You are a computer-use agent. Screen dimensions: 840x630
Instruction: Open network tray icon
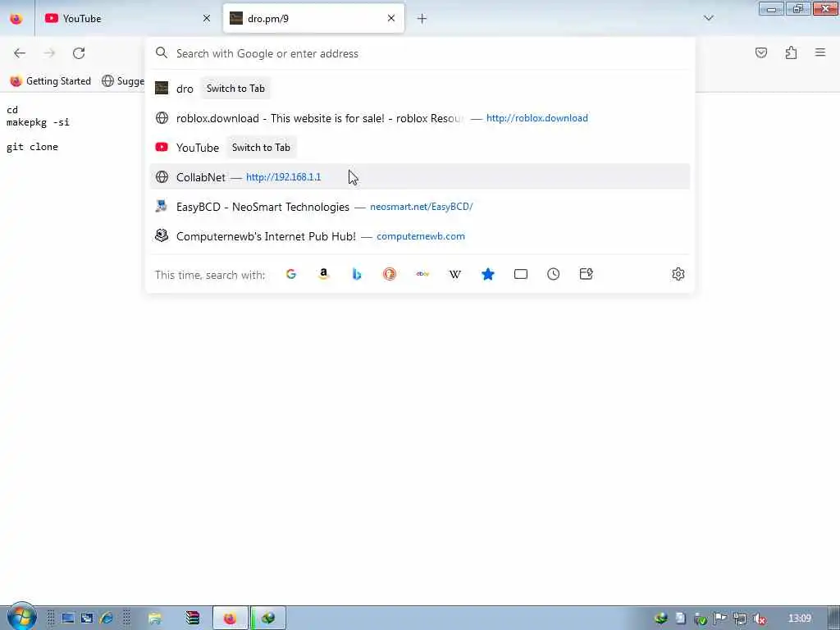point(740,619)
